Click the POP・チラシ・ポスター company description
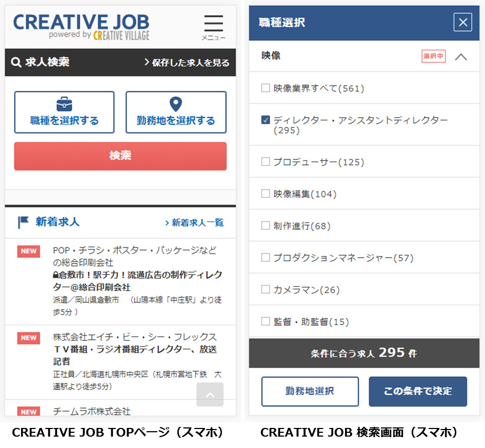The width and height of the screenshot is (485, 448). click(135, 257)
